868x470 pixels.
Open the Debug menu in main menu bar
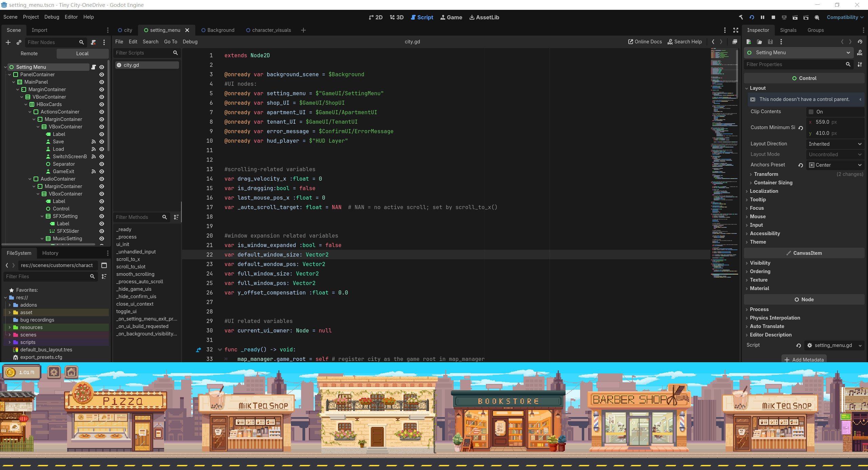(52, 17)
